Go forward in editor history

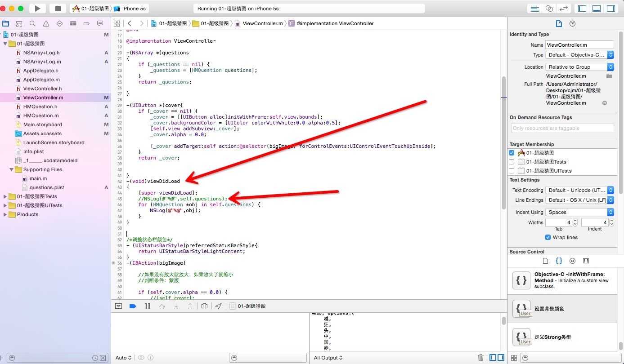[x=142, y=23]
